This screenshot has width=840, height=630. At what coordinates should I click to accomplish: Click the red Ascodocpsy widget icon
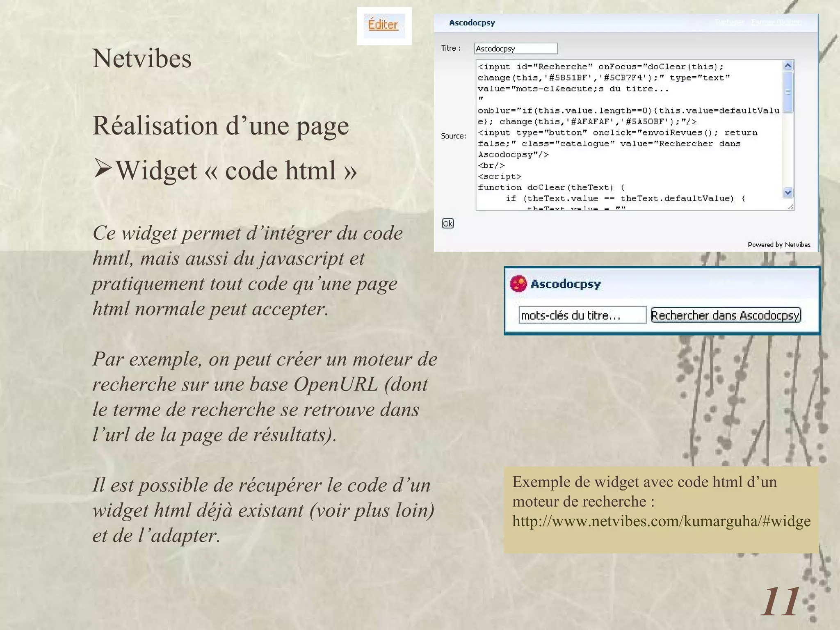(518, 284)
